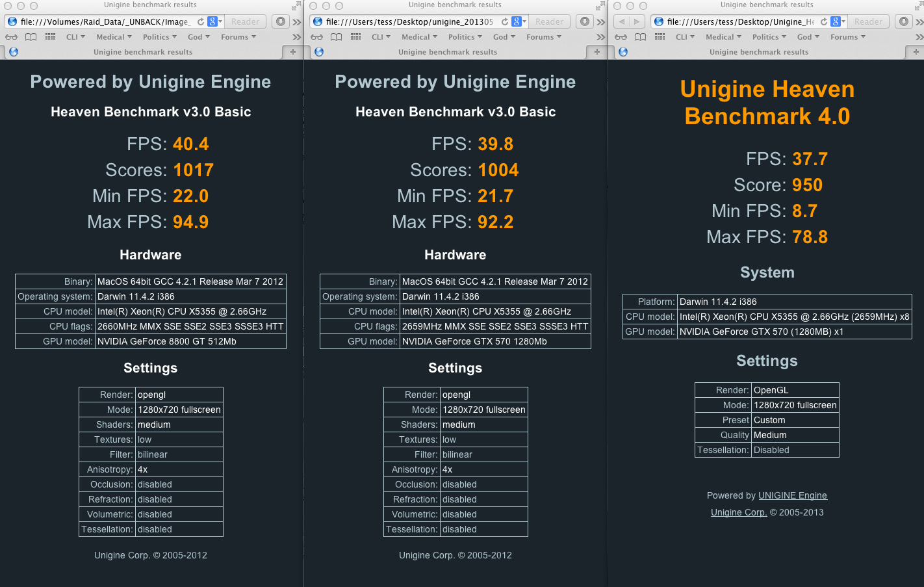Click Reader button in left window

[246, 21]
